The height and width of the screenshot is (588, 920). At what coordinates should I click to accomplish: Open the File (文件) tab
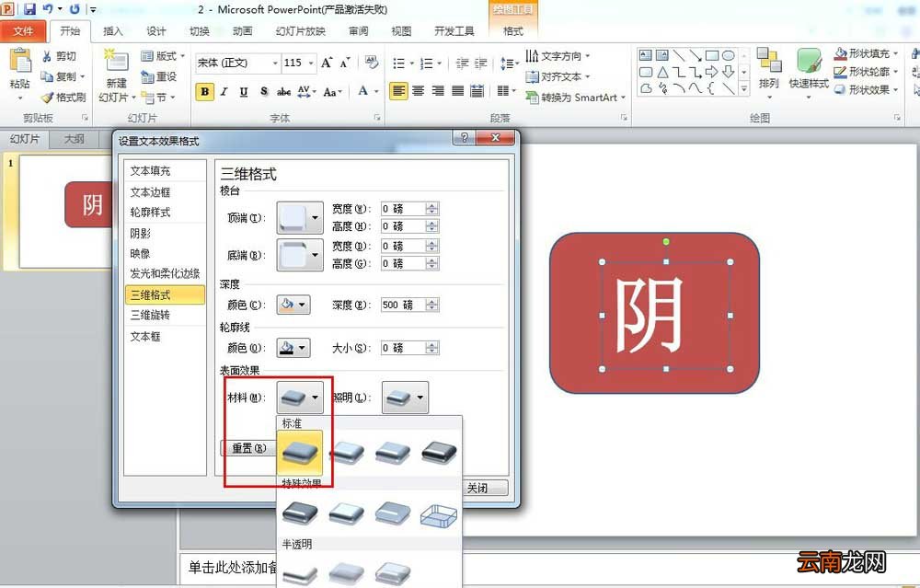coord(23,31)
